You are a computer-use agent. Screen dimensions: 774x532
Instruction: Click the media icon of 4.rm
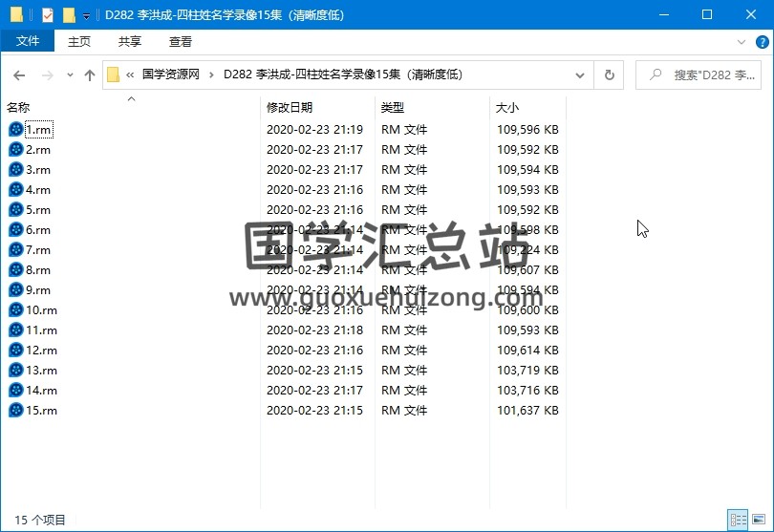pos(16,189)
